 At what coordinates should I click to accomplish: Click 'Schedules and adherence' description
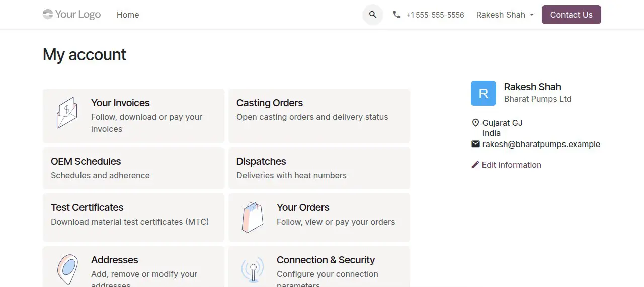(x=101, y=175)
